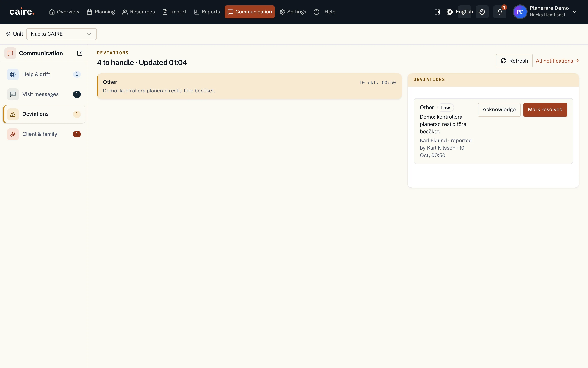588x368 pixels.
Task: Open the Resources section
Action: (138, 12)
